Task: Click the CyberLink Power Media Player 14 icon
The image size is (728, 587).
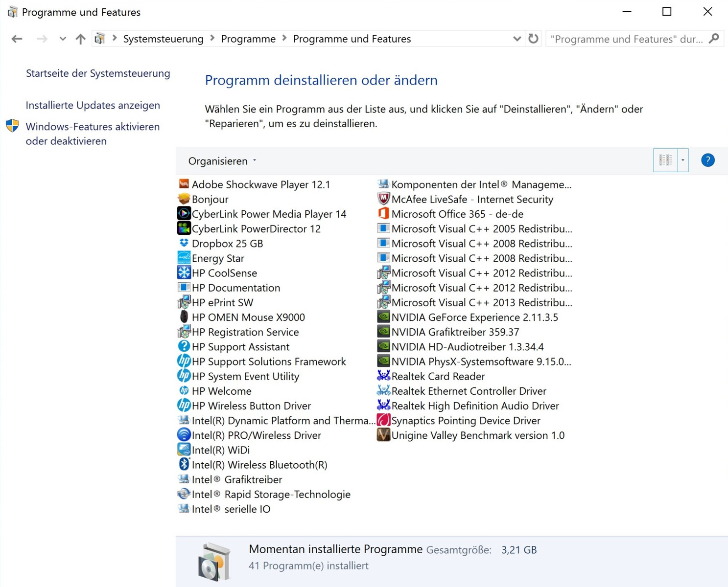Action: pos(184,214)
